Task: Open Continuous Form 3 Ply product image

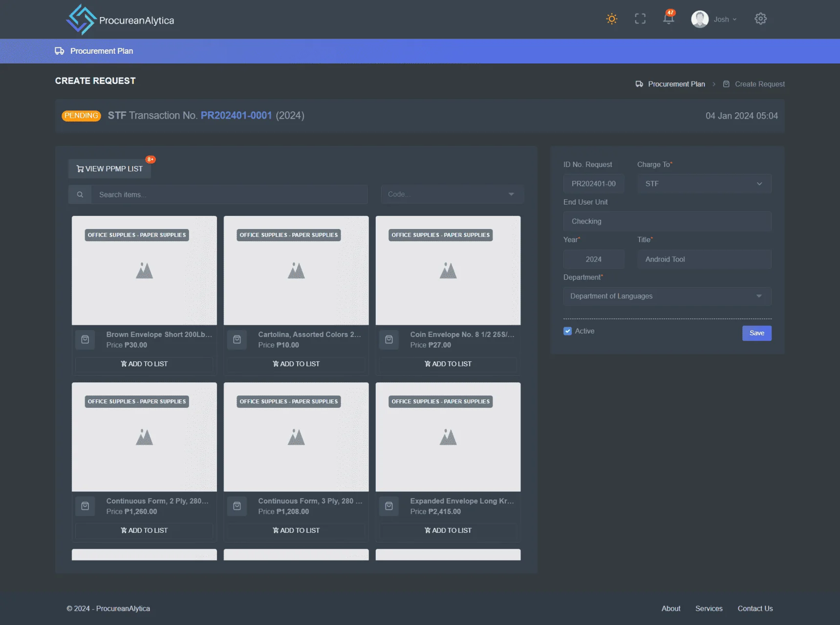Action: click(x=296, y=437)
